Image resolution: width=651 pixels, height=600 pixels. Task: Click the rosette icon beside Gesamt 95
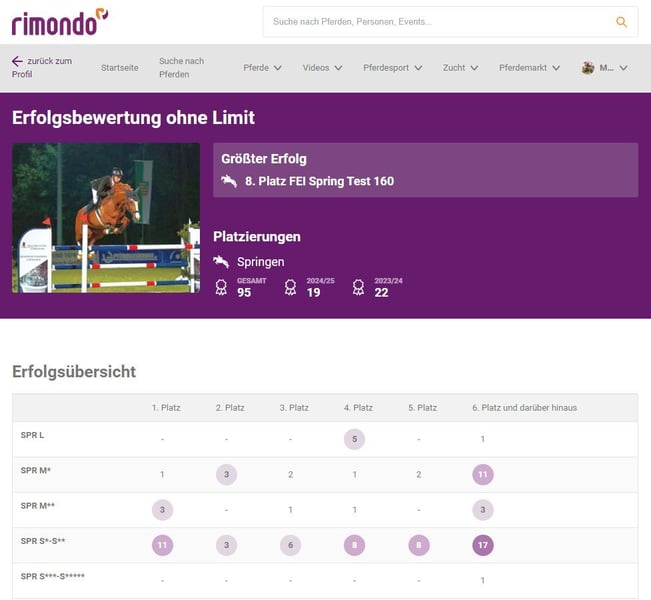(221, 287)
